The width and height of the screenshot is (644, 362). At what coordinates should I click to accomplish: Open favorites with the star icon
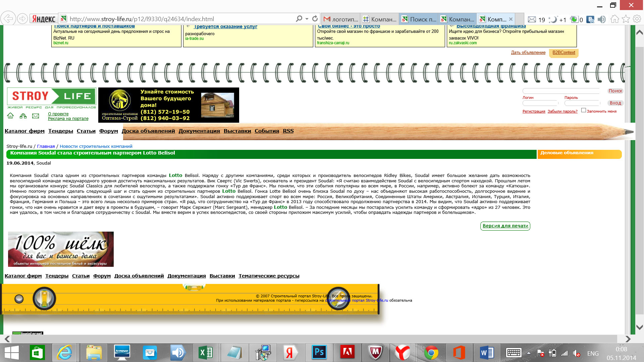point(626,19)
